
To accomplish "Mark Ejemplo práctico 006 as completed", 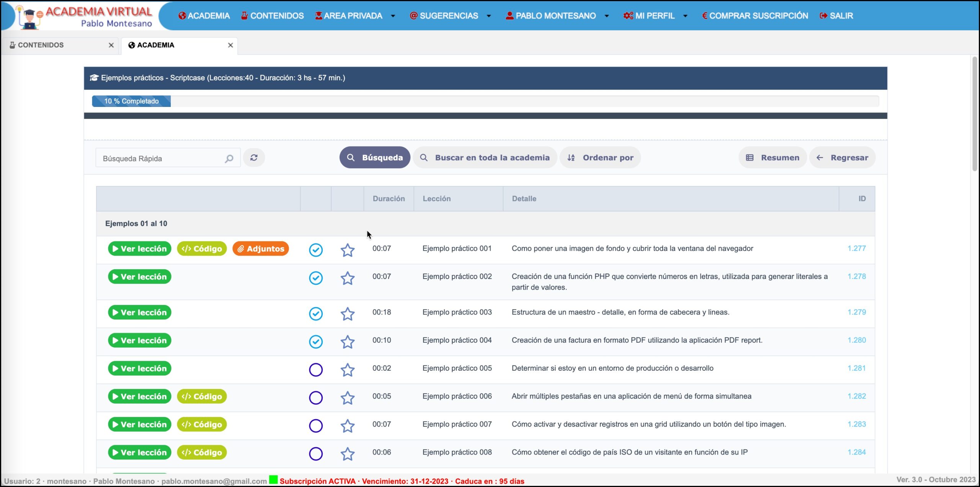I will (316, 397).
